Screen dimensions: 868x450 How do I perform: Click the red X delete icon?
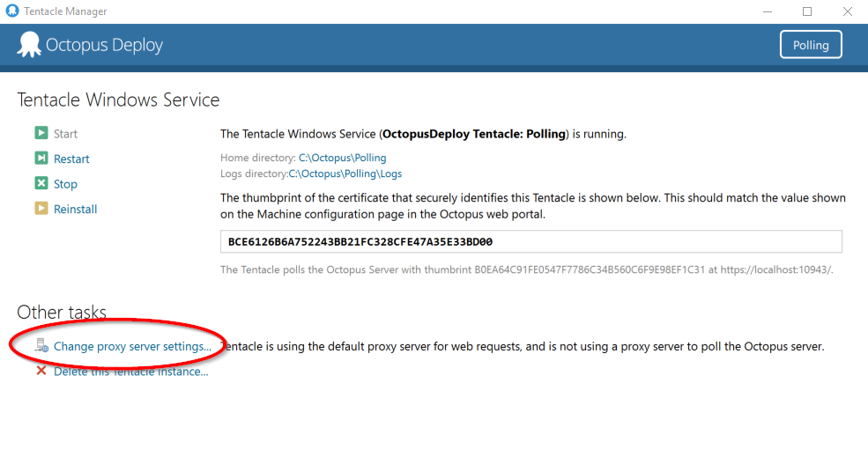tap(41, 370)
